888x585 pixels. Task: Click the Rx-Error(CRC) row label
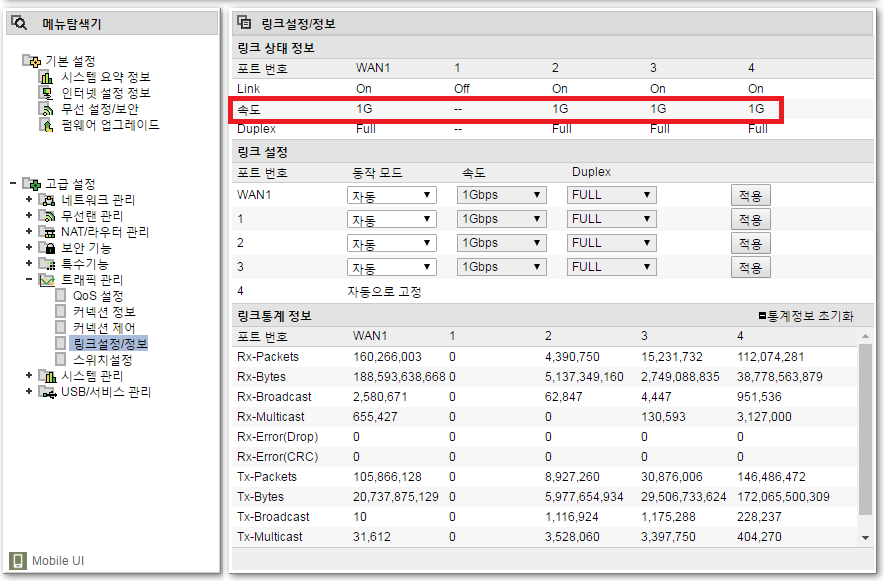tap(278, 457)
